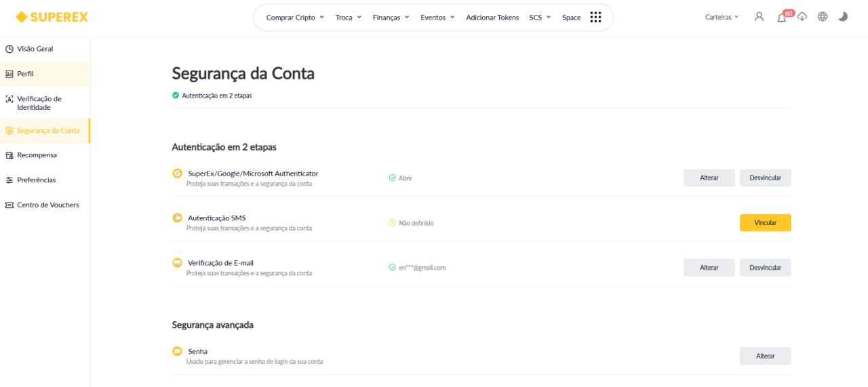868x387 pixels.
Task: Click Vincular for Autenticação SMS
Action: point(765,222)
